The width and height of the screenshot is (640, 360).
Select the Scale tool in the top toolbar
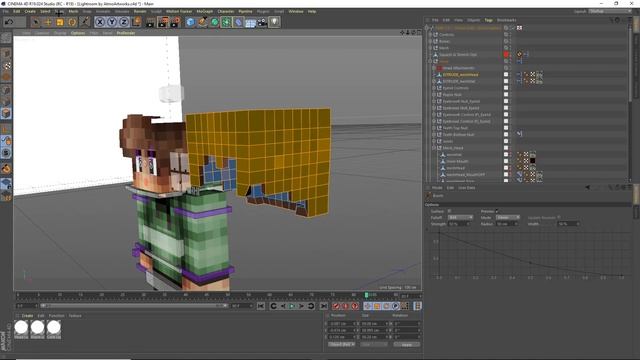click(x=60, y=22)
